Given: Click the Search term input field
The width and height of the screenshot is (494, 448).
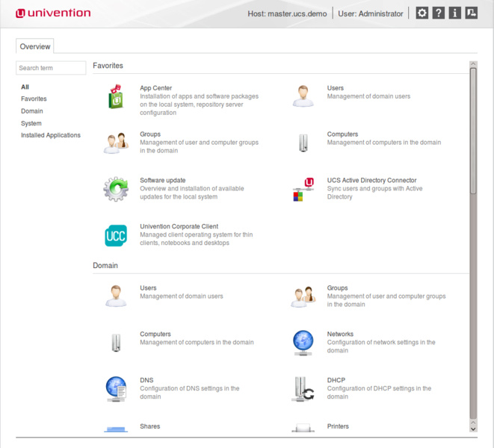Looking at the screenshot, I should [x=51, y=68].
